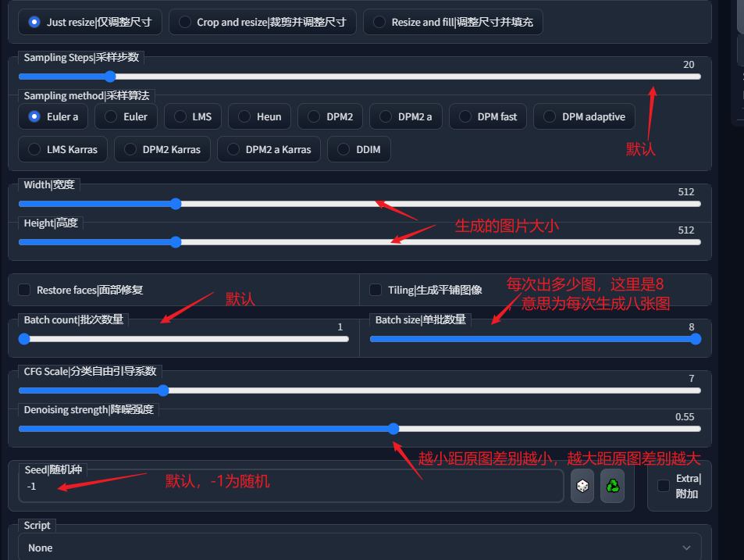The height and width of the screenshot is (560, 744).
Task: Click the Sampling Steps slider handle
Action: point(110,77)
